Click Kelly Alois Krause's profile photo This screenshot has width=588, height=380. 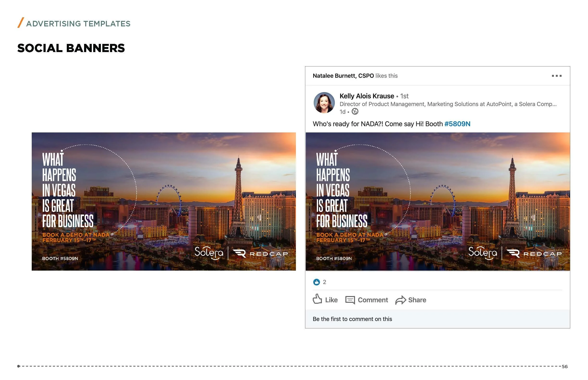coord(324,103)
